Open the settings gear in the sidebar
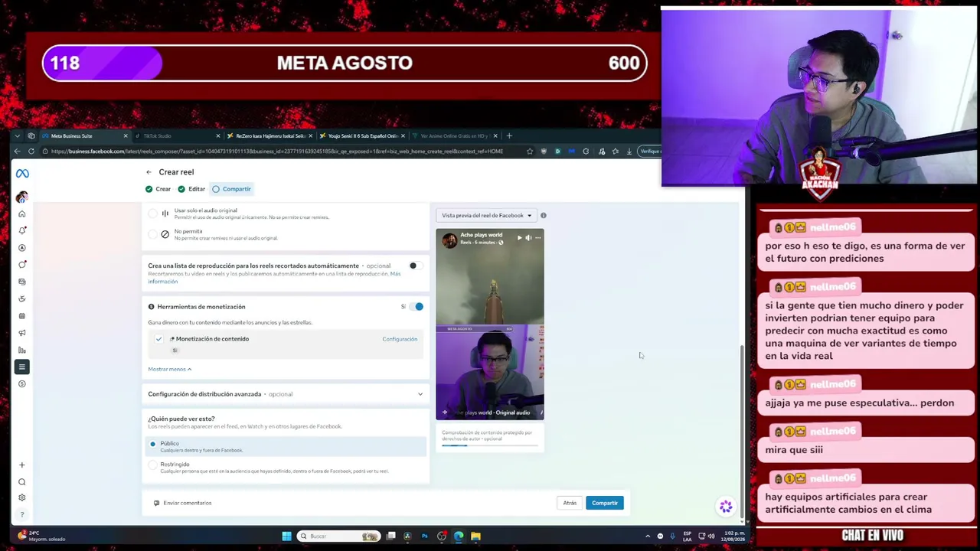Viewport: 980px width, 551px height. [x=22, y=498]
